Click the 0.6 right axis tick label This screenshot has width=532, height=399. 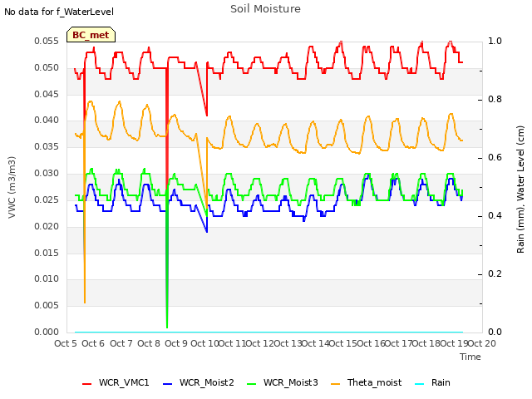[x=495, y=158]
